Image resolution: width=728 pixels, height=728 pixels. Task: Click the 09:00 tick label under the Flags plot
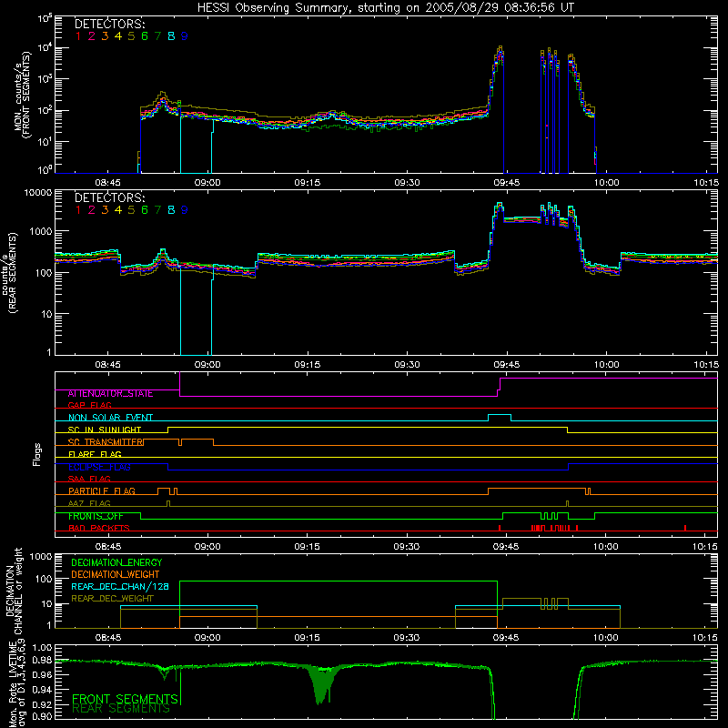click(x=207, y=547)
